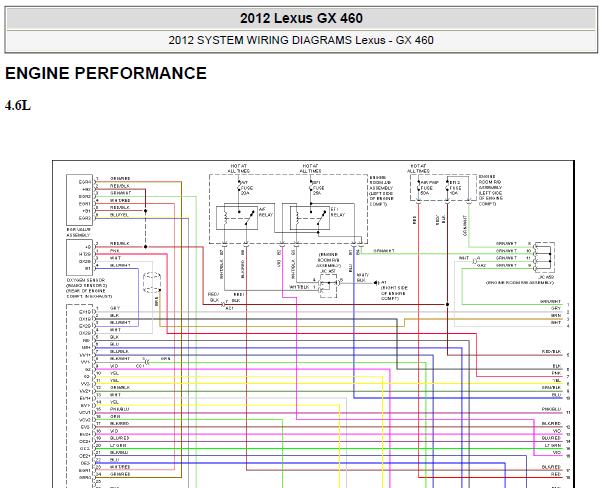Click the EFI 2 FUSE 10A label
This screenshot has height=488, width=606.
455,187
